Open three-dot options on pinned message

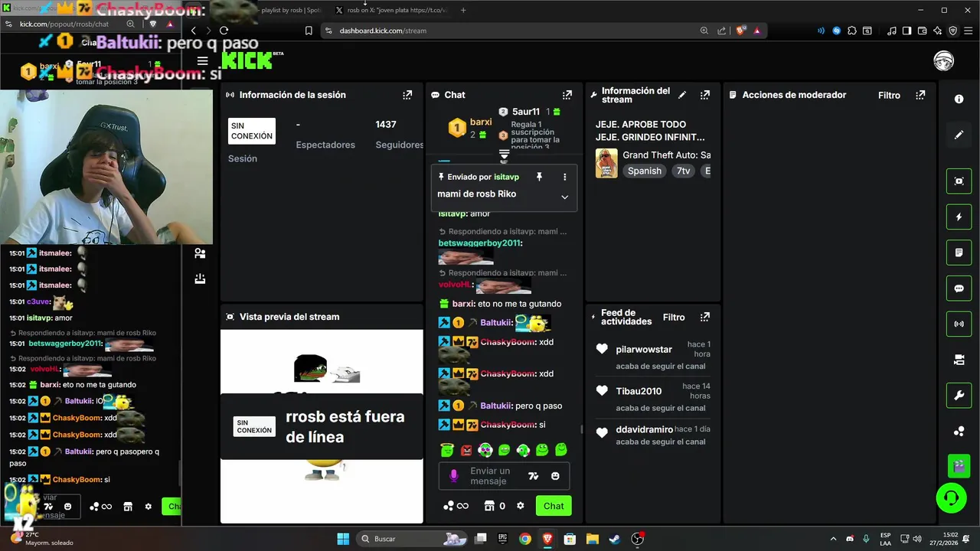pos(565,177)
